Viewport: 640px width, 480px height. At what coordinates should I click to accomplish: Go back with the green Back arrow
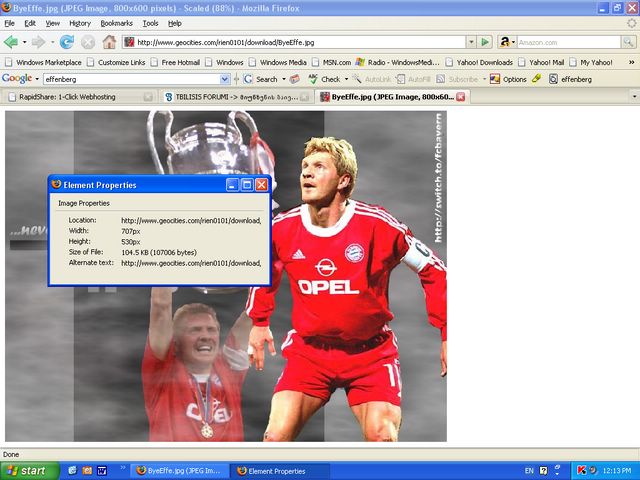(x=11, y=42)
